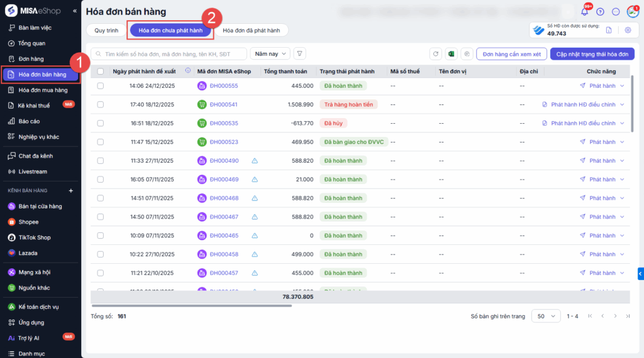Image resolution: width=644 pixels, height=358 pixels.
Task: Open the 'Quy trình' tab
Action: [106, 30]
